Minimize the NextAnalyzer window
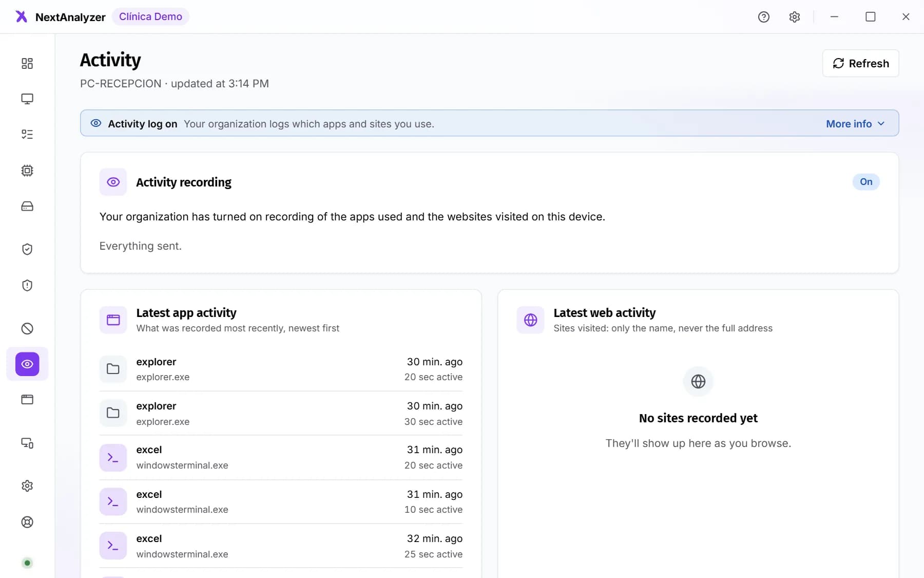 coord(834,17)
